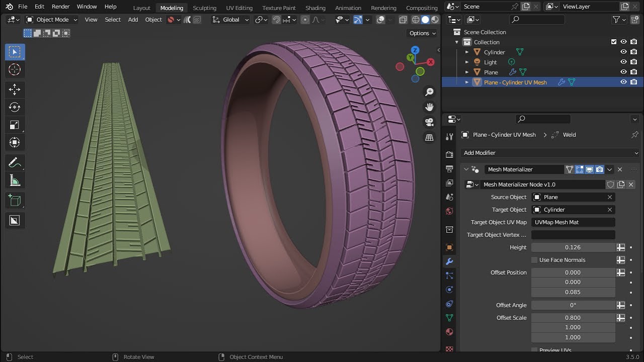This screenshot has width=644, height=362.
Task: Clear the Target Object Cylinder field
Action: pos(610,210)
